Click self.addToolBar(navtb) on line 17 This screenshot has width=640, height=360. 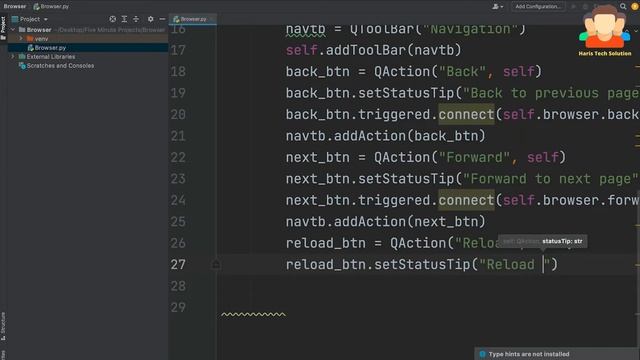pyautogui.click(x=373, y=50)
